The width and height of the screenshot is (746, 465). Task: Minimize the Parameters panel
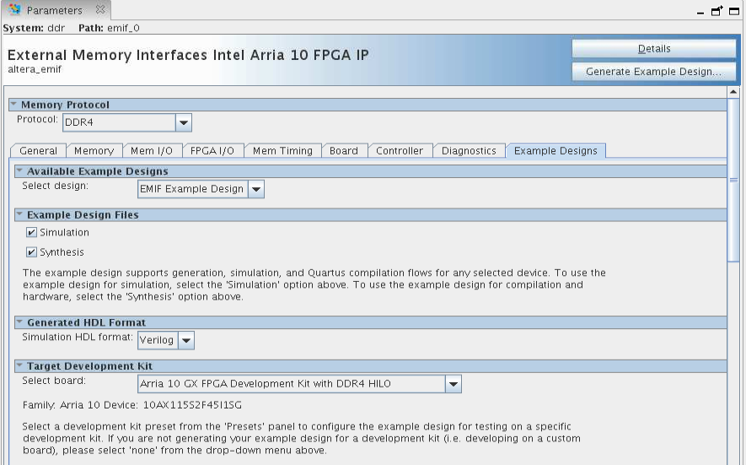(x=700, y=12)
